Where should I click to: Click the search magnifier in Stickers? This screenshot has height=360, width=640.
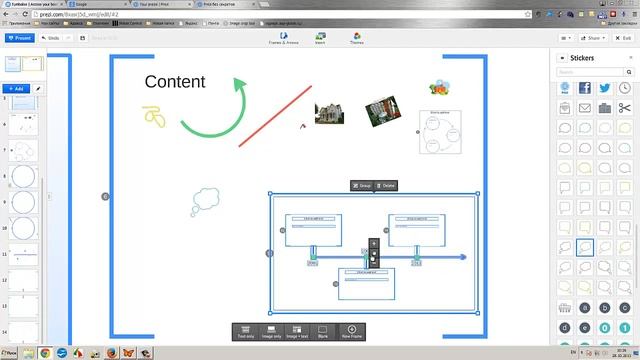coord(629,72)
